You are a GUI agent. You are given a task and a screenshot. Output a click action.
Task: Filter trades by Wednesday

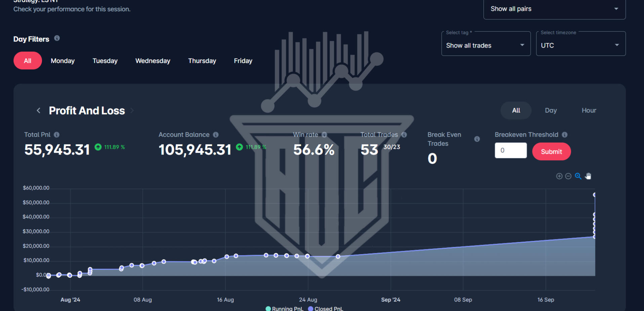tap(153, 61)
